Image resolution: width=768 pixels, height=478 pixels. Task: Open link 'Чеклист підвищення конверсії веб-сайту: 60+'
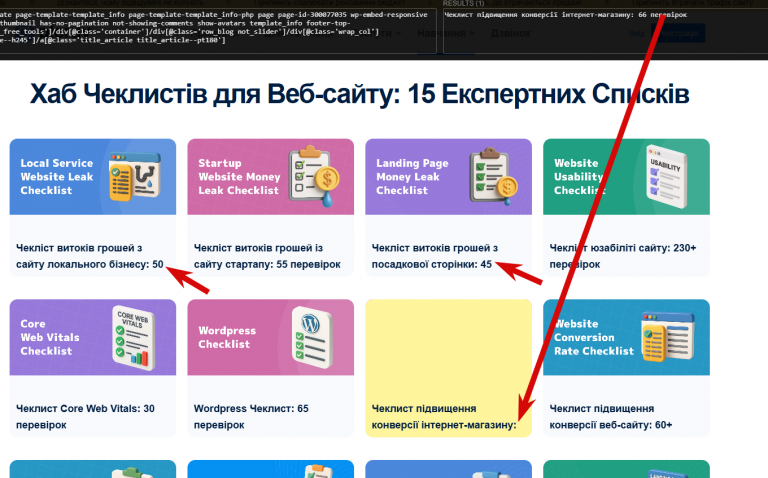click(x=610, y=417)
